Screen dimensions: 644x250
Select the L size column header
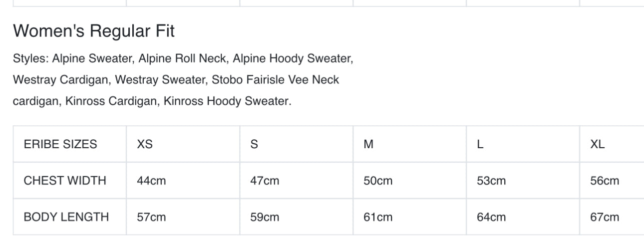(x=480, y=144)
